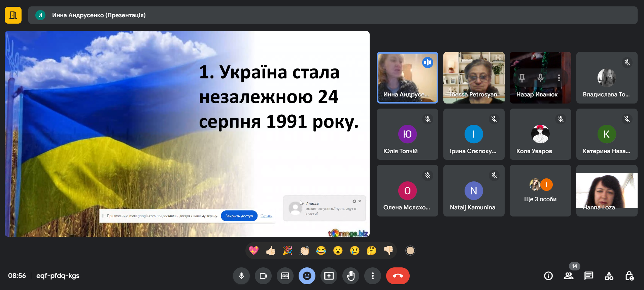This screenshot has height=290, width=644.
Task: Start screen presentation with Present now
Action: click(329, 276)
